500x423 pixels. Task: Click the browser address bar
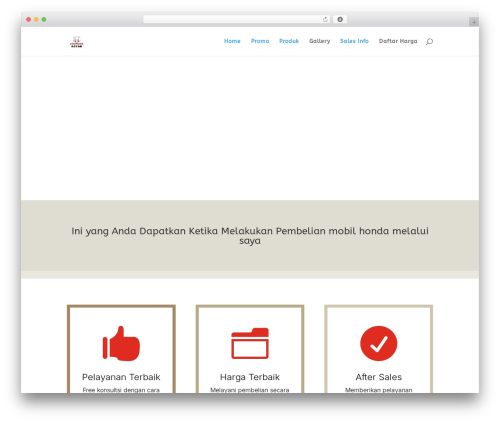[237, 20]
